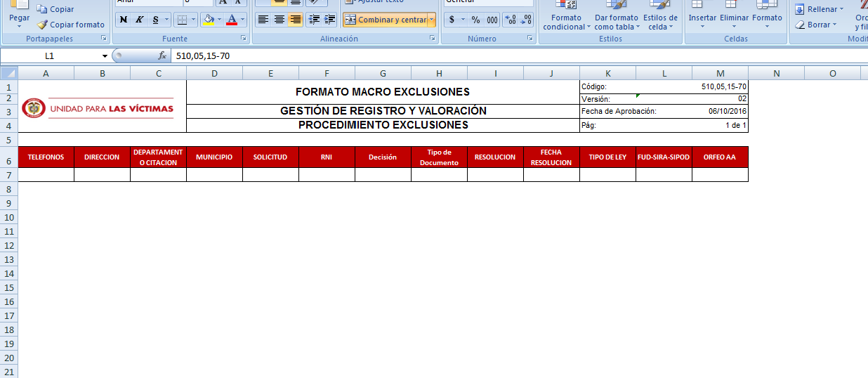Viewport: 868px width, 378px height.
Task: Select the SOLICITUD header cell
Action: (x=270, y=157)
